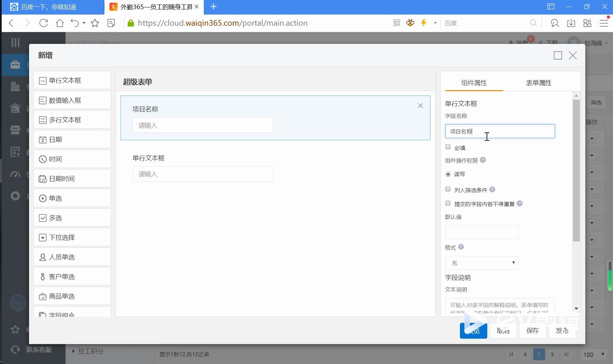The height and width of the screenshot is (364, 613).
Task: Click the 单行文本框 请输入 field in canvas
Action: [203, 174]
